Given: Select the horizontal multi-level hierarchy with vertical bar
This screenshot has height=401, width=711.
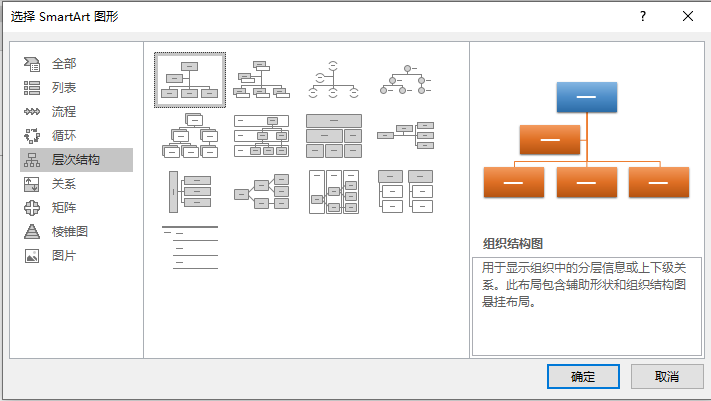Looking at the screenshot, I should [190, 192].
